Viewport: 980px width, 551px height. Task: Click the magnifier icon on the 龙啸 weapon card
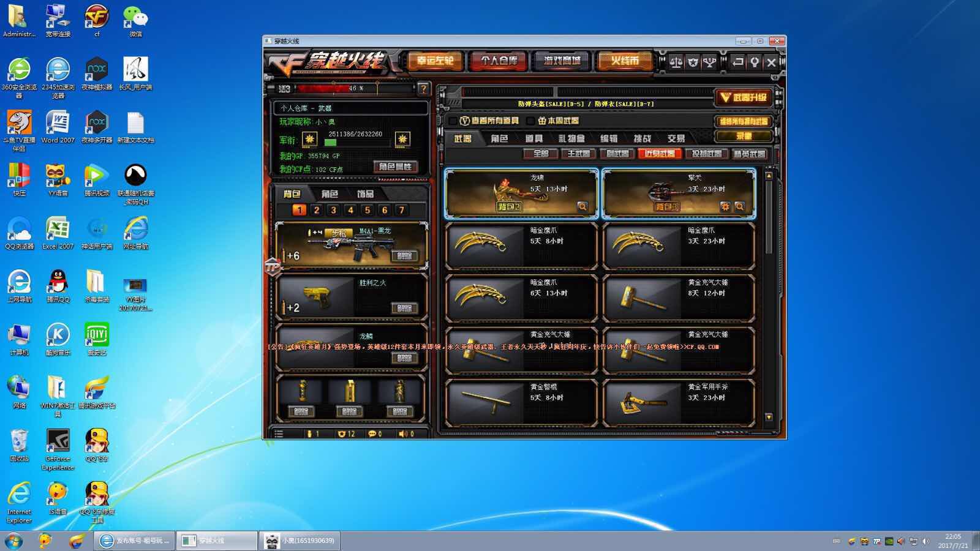[582, 207]
